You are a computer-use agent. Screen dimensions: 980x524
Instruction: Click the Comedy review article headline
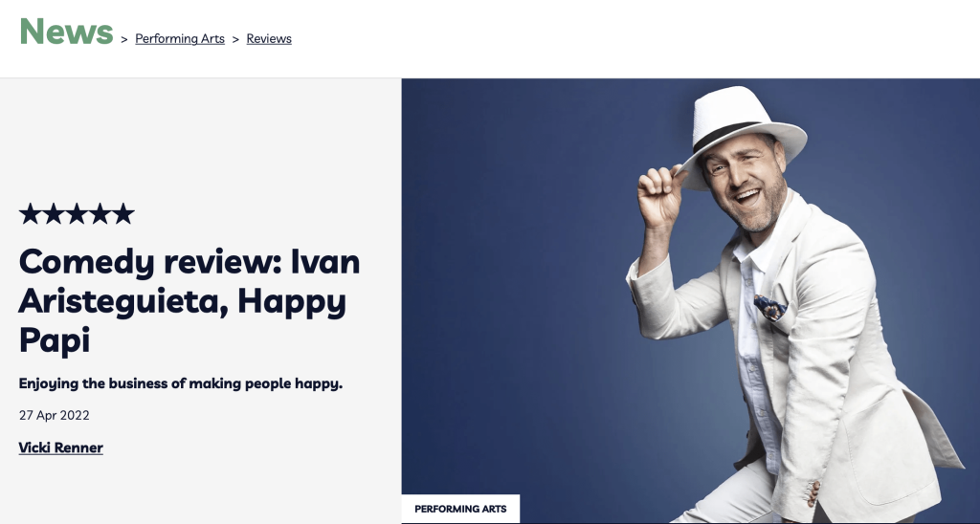click(189, 301)
